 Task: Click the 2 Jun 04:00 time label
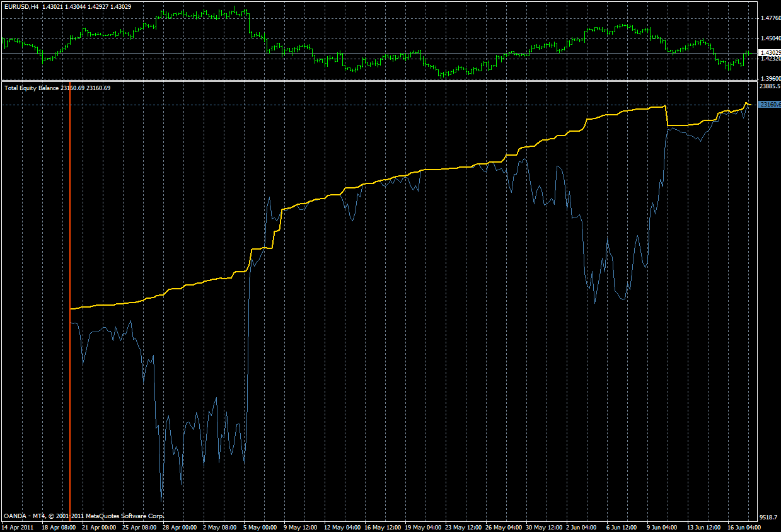tap(582, 527)
